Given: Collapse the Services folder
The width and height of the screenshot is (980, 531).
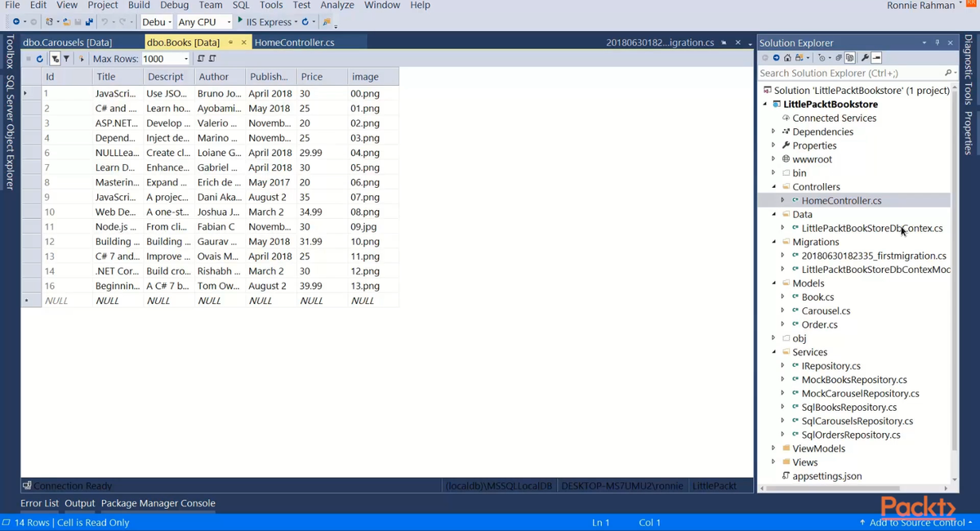Looking at the screenshot, I should click(774, 352).
